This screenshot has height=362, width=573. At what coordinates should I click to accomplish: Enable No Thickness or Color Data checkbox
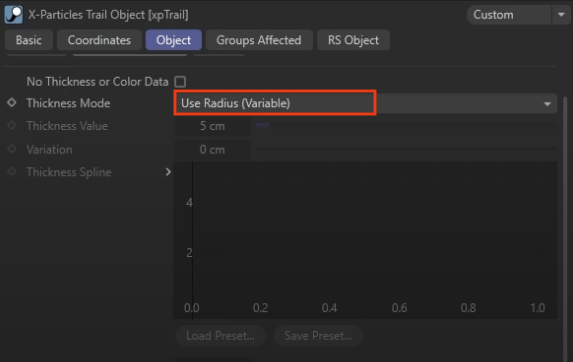click(180, 81)
